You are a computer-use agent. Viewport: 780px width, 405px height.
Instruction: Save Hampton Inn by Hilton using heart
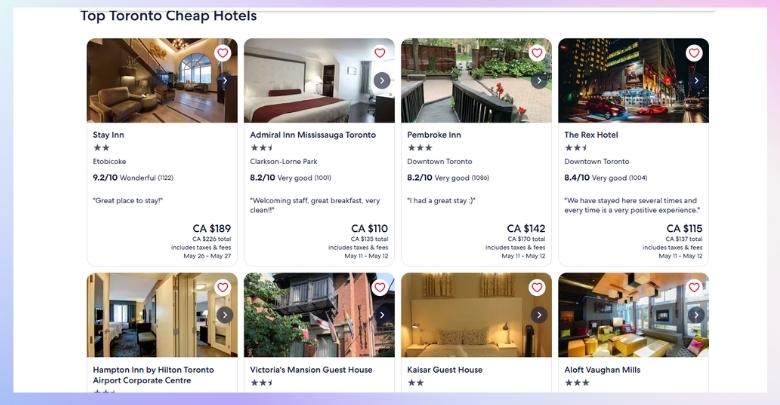222,287
